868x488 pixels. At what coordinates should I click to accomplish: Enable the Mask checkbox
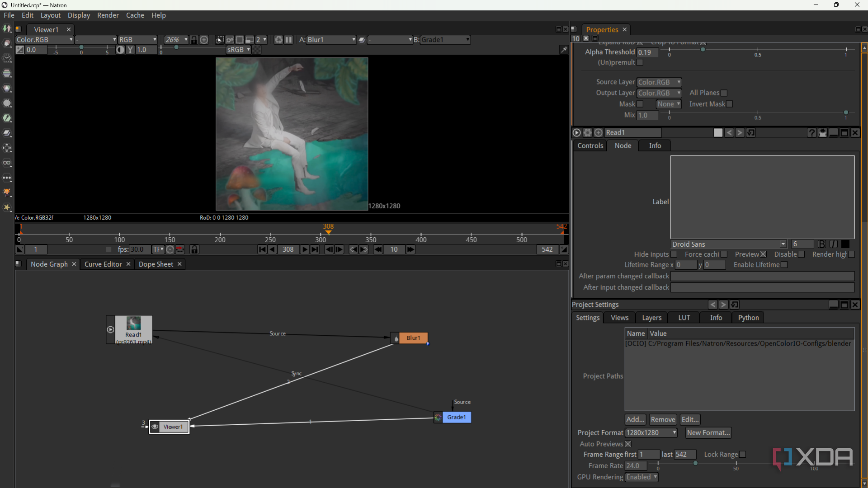(x=640, y=104)
